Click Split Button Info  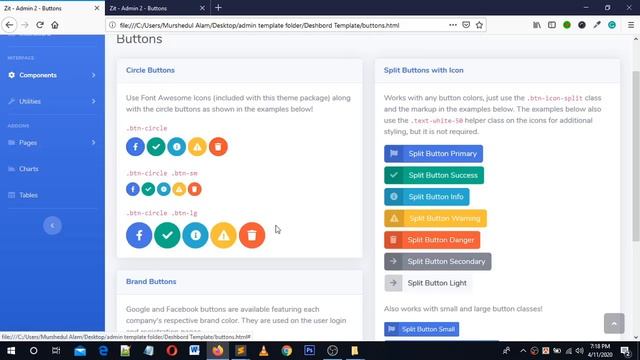pos(427,197)
